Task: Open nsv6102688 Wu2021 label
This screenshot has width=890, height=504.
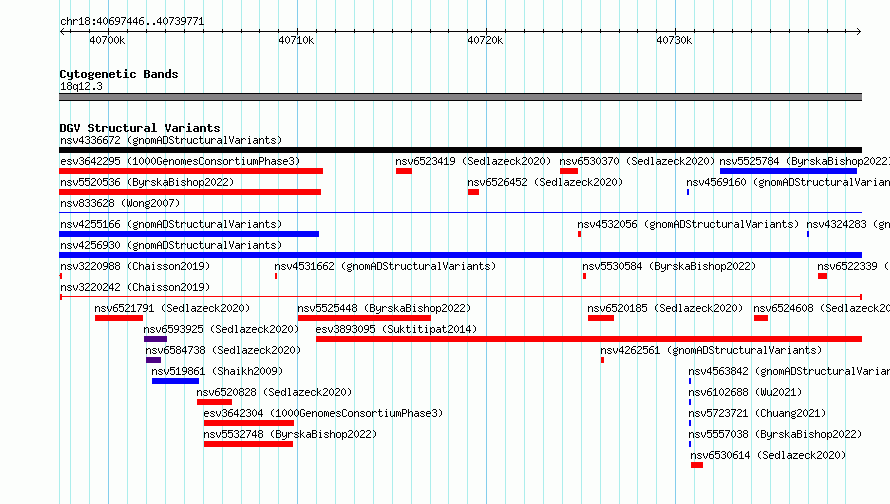Action: pyautogui.click(x=745, y=392)
